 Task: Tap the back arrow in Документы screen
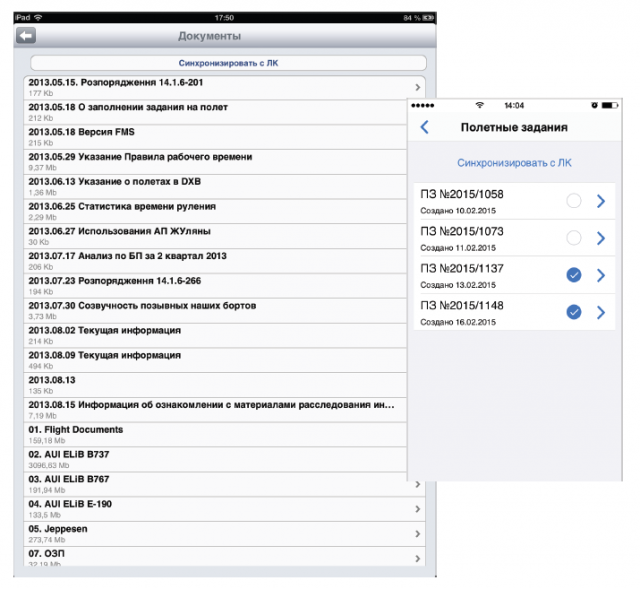[x=26, y=36]
